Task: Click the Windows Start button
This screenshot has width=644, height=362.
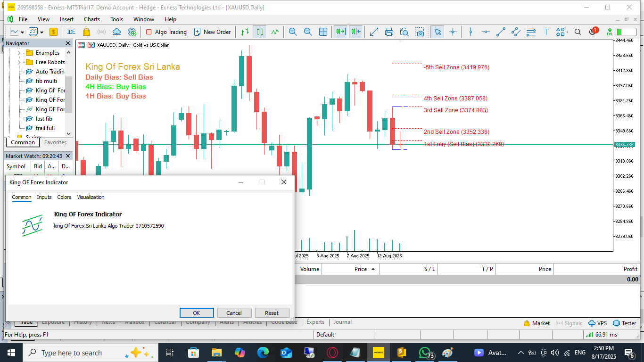Action: click(11, 353)
